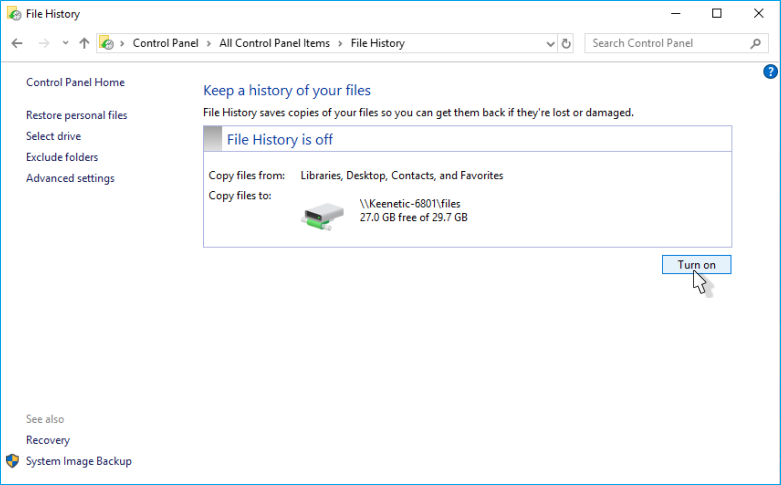The height and width of the screenshot is (485, 781).
Task: Click the Refresh button in address bar
Action: [x=567, y=44]
